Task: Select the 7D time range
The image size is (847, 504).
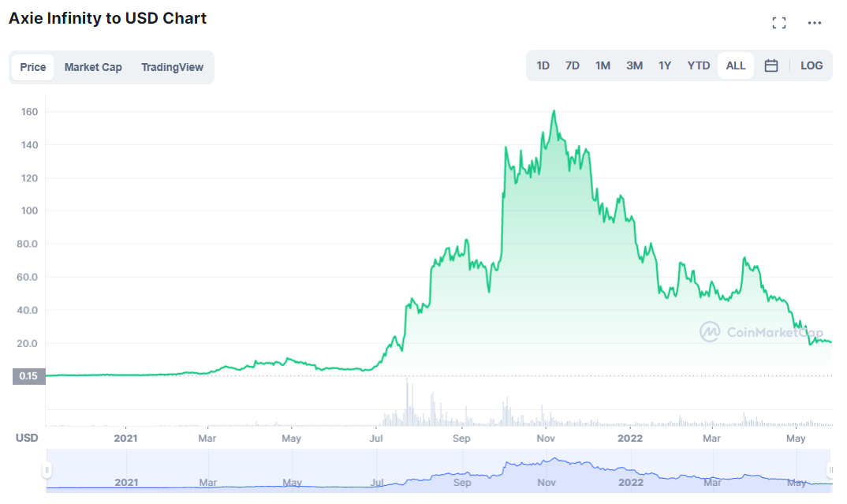Action: click(x=572, y=66)
